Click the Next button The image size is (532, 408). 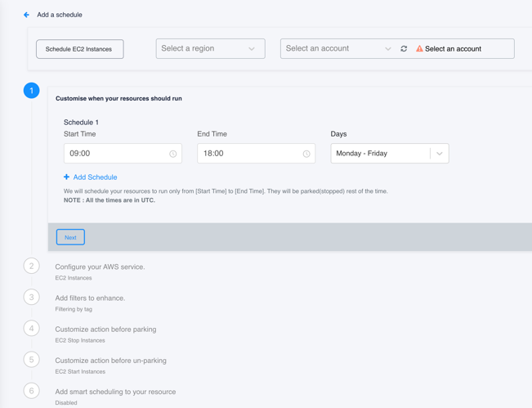click(70, 237)
